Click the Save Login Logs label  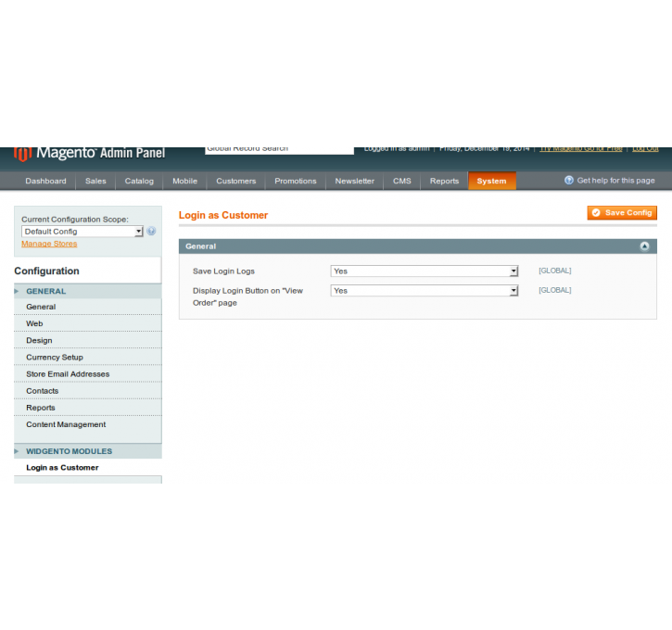pos(223,271)
